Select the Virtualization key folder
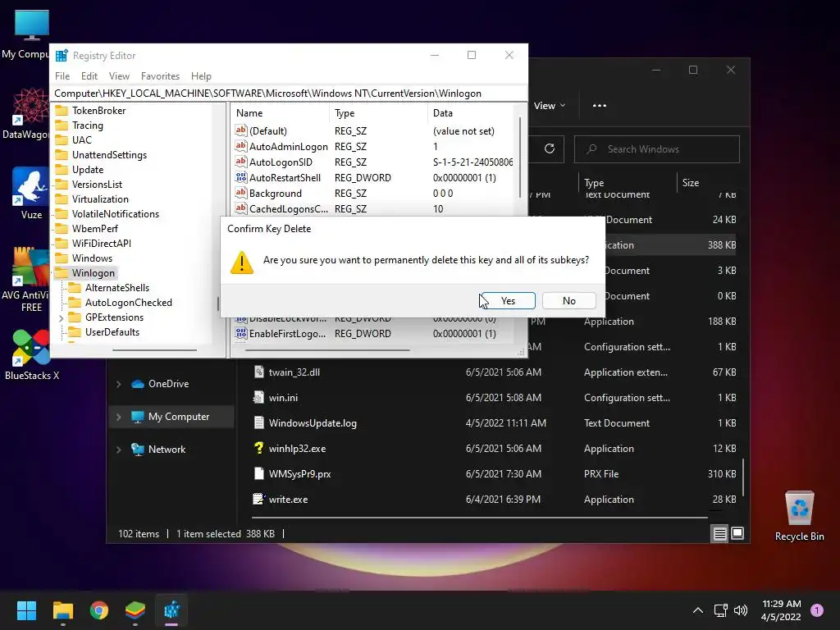The height and width of the screenshot is (630, 840). click(100, 199)
